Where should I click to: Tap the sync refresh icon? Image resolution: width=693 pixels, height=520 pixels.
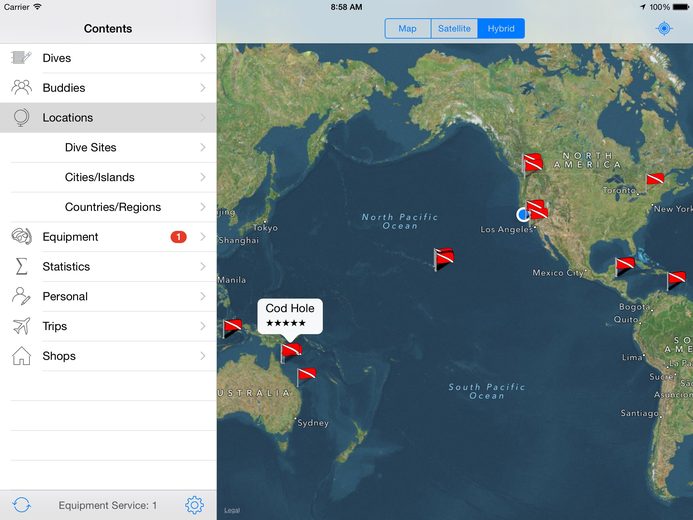[x=21, y=505]
